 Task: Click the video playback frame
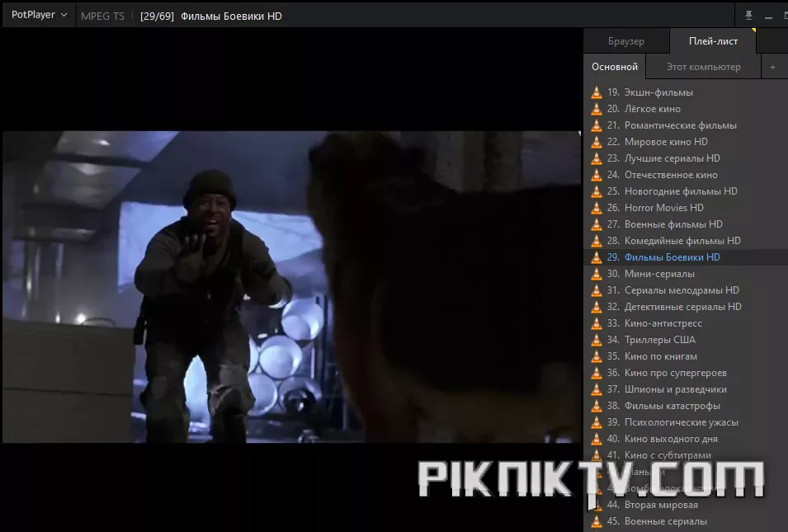point(291,287)
